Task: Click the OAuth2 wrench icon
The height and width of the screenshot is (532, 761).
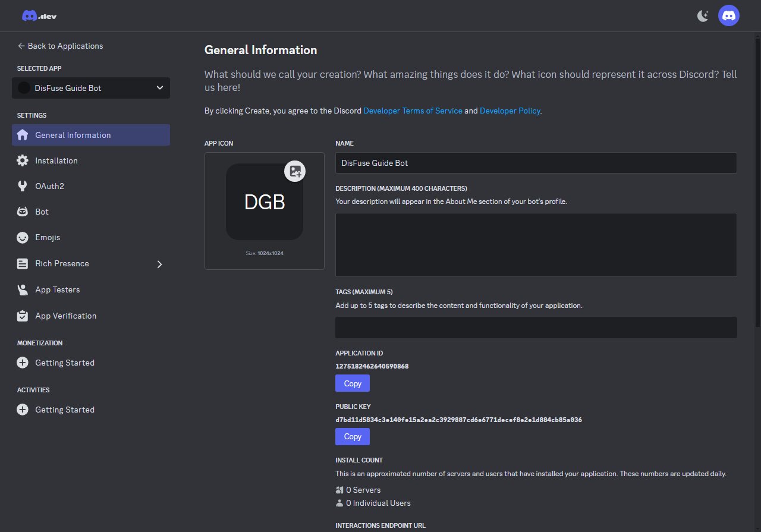Action: coord(23,186)
